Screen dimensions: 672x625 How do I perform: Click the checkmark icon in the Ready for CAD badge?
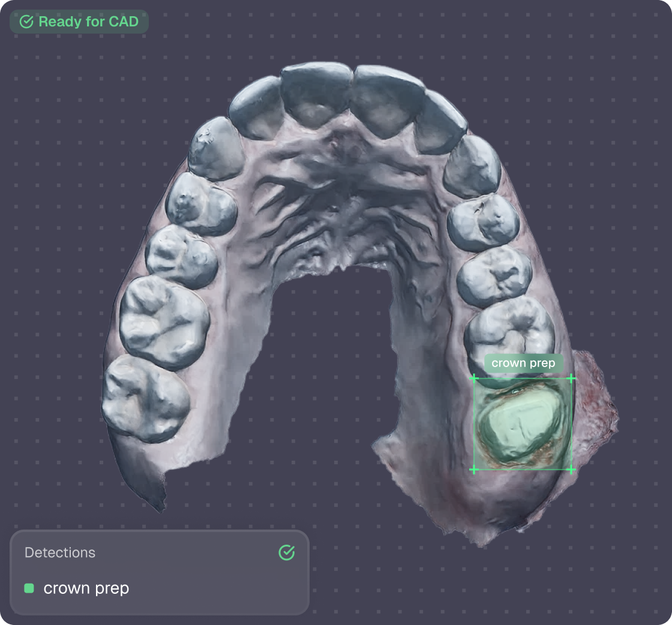tap(26, 22)
